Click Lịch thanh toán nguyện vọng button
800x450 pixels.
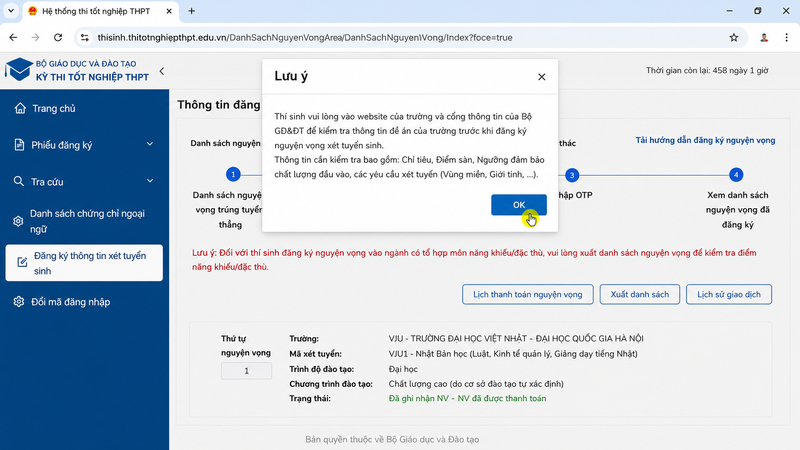528,294
